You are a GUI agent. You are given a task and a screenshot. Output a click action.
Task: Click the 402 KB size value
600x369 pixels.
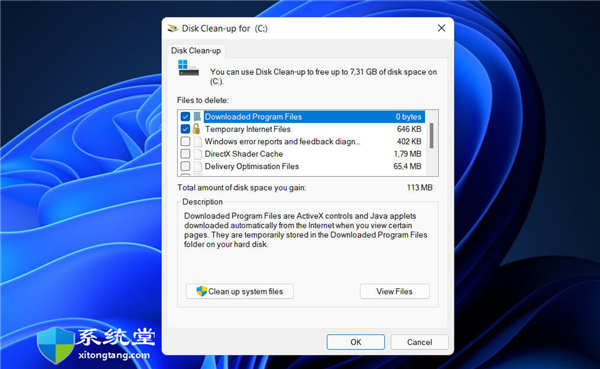click(409, 141)
